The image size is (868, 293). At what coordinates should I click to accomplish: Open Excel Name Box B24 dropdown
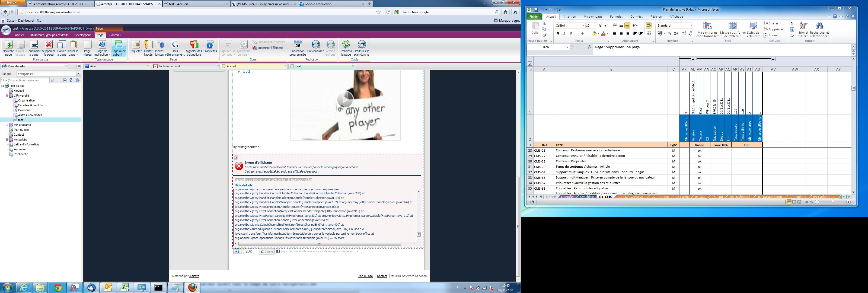tap(567, 47)
